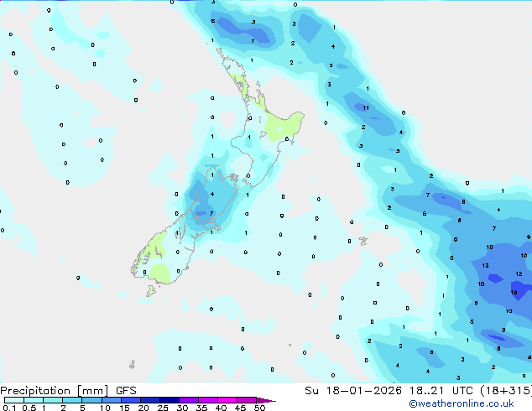Click the 0.1–0.5 mm legend swatch

pyautogui.click(x=14, y=400)
